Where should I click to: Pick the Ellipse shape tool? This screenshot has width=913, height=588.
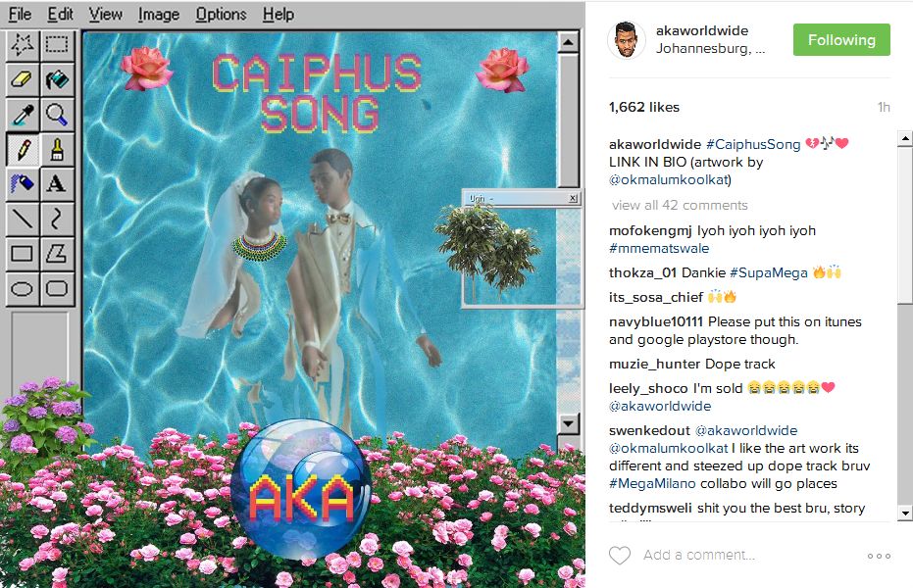click(x=23, y=288)
